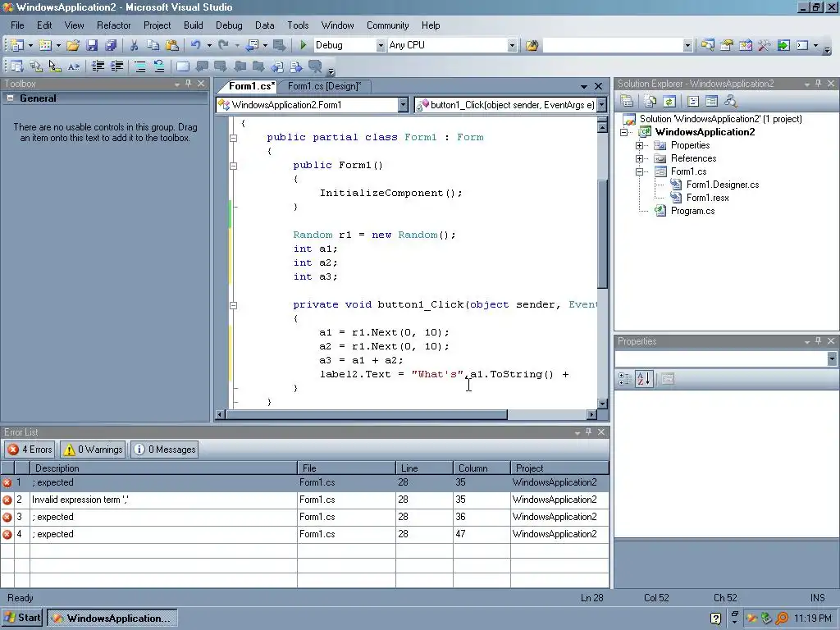The image size is (840, 630).
Task: Open the Toolbox via hammer-wrench icon
Action: click(765, 46)
